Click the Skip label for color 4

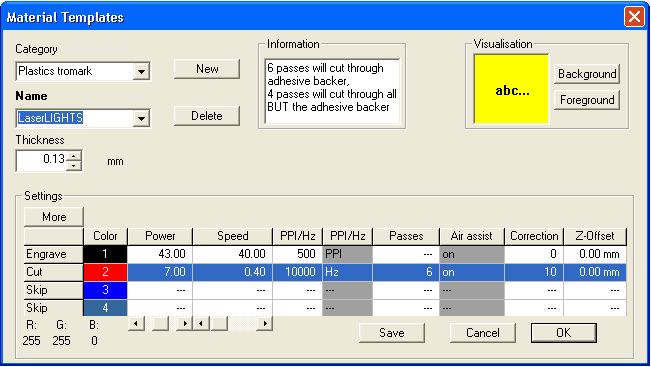coord(54,308)
